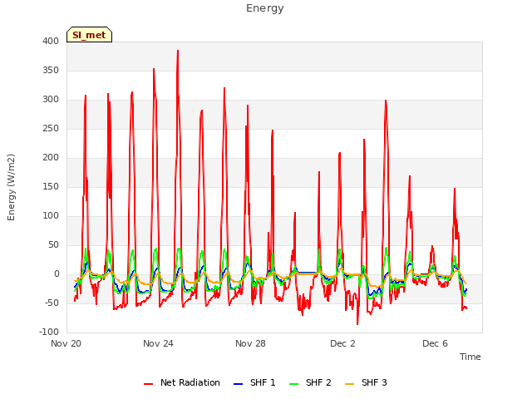Click the 250 y-axis tick label
This screenshot has width=532, height=399.
[x=51, y=129]
